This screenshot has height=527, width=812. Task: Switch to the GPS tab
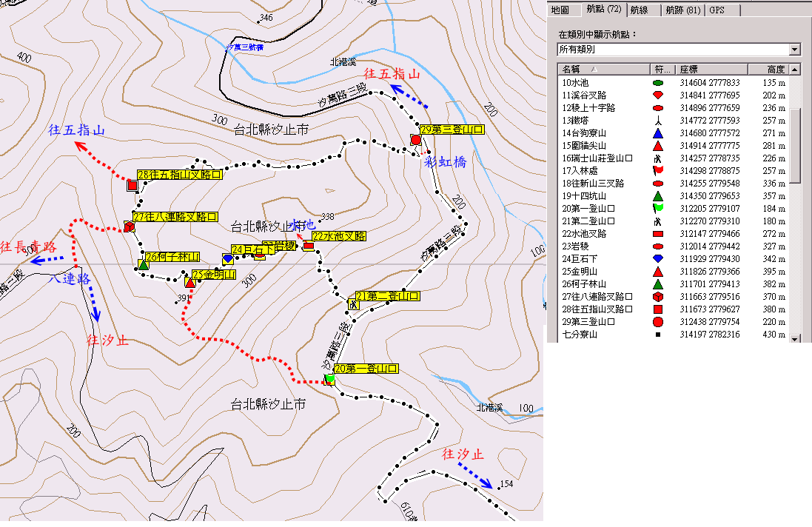(x=717, y=10)
